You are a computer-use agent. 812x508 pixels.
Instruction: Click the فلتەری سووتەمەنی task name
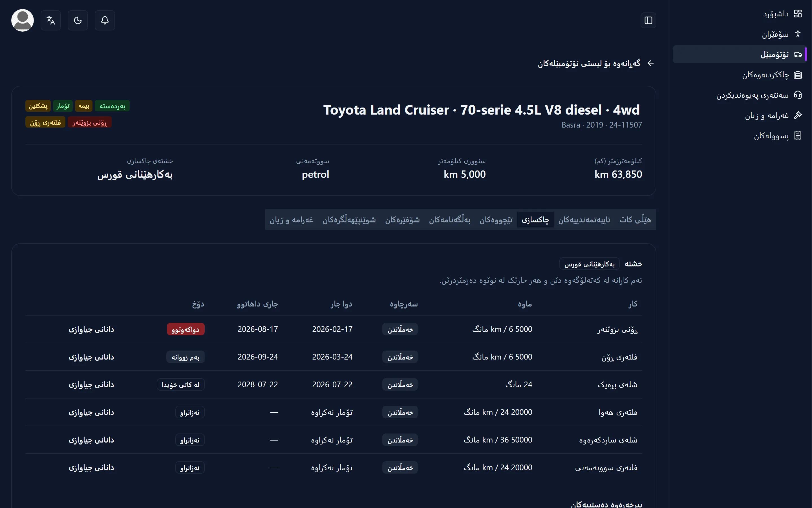pos(606,468)
